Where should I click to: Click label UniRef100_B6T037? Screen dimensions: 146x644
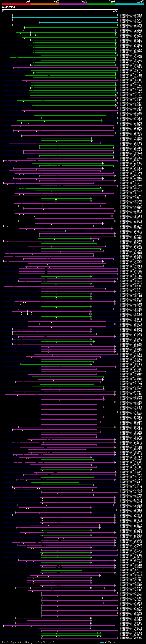tap(131, 552)
